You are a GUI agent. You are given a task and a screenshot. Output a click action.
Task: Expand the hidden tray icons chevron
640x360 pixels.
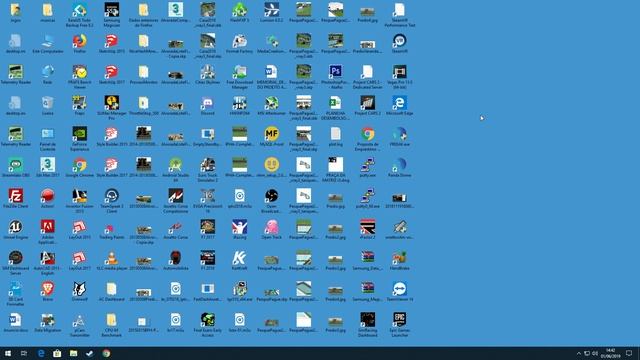pos(578,353)
